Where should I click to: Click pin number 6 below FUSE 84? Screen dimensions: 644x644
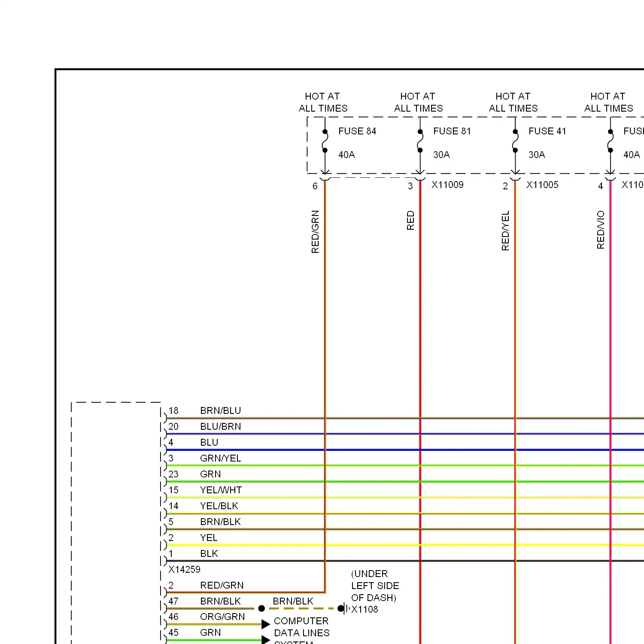coord(315,186)
